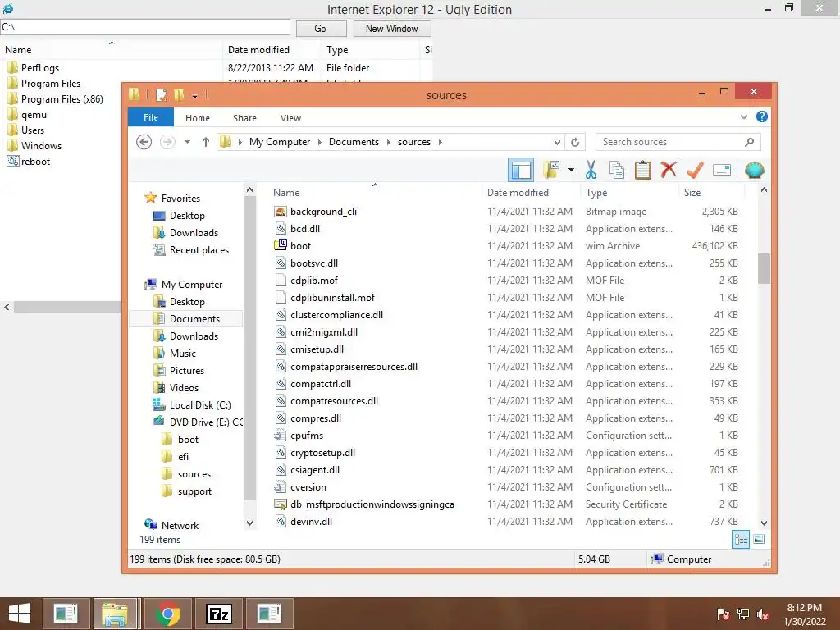The image size is (840, 630).
Task: Click Documents in the address breadcrumb
Action: (x=354, y=142)
